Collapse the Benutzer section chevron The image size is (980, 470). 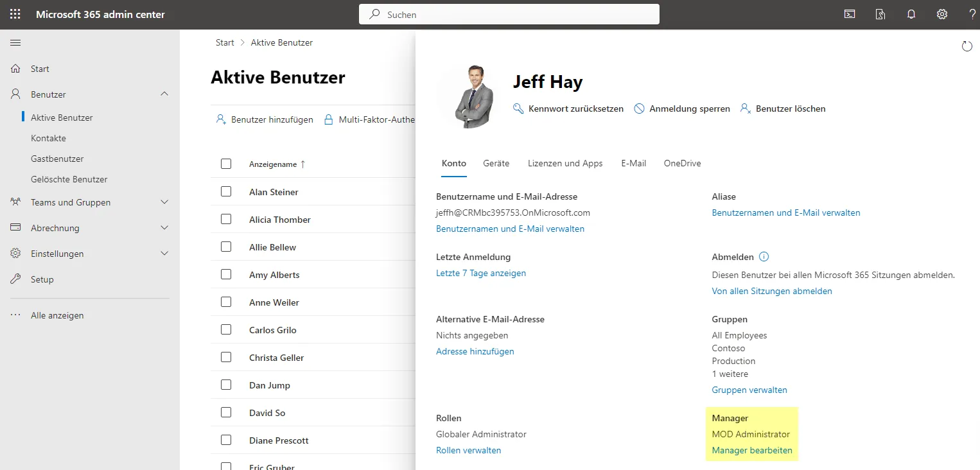164,94
